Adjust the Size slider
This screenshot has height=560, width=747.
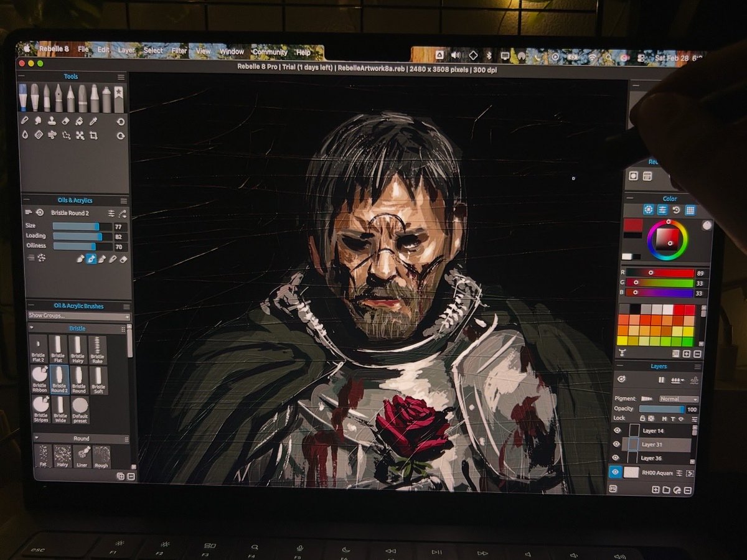82,226
